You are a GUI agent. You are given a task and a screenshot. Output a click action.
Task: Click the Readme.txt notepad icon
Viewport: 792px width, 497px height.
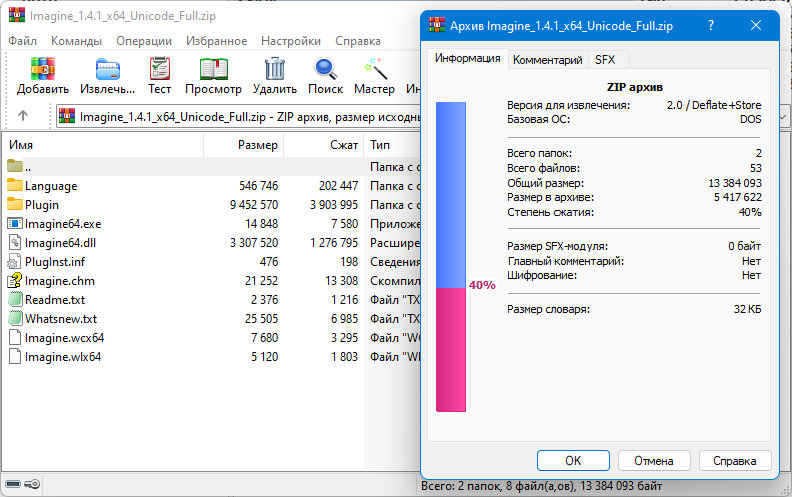16,300
